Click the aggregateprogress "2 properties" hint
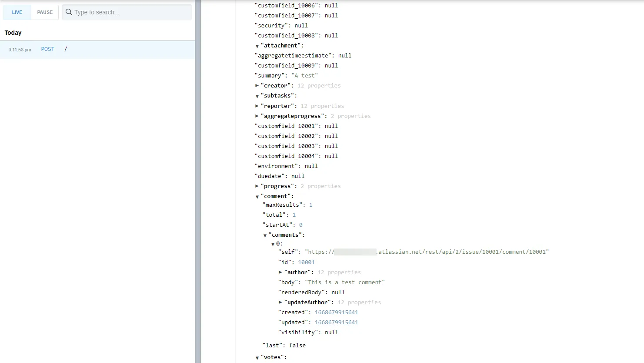Screen dimensions: 644x363 point(350,116)
